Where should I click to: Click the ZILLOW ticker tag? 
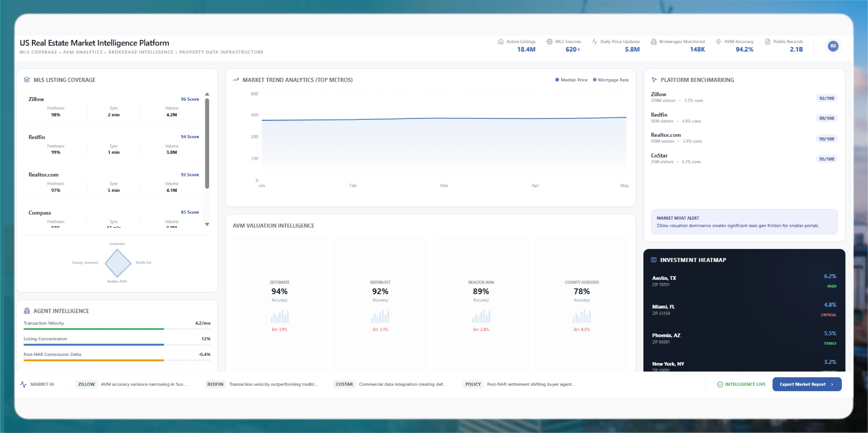(86, 384)
